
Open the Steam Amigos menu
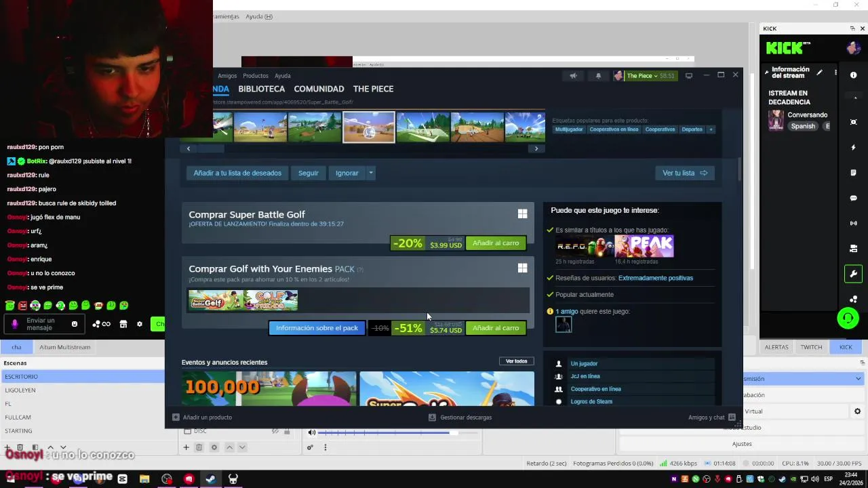pyautogui.click(x=227, y=76)
